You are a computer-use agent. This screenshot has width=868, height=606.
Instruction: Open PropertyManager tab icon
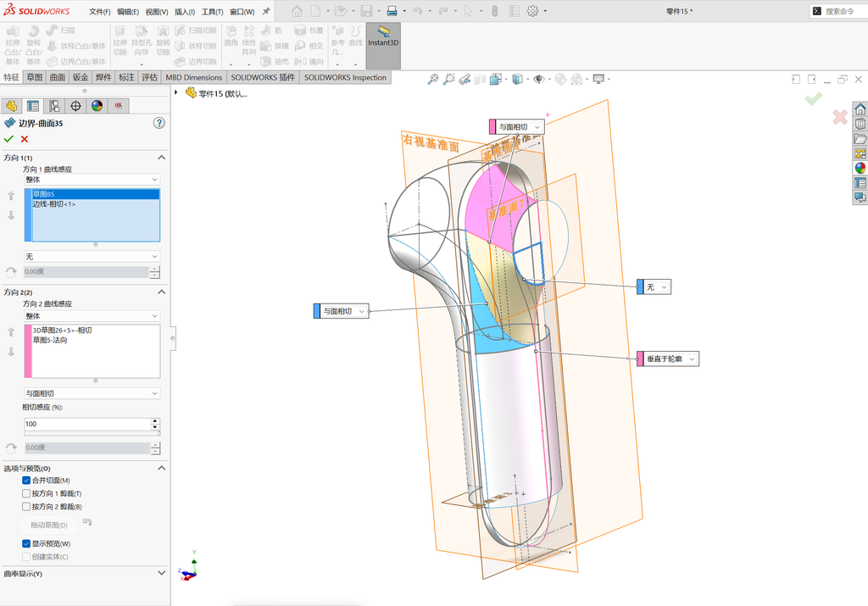[x=33, y=106]
